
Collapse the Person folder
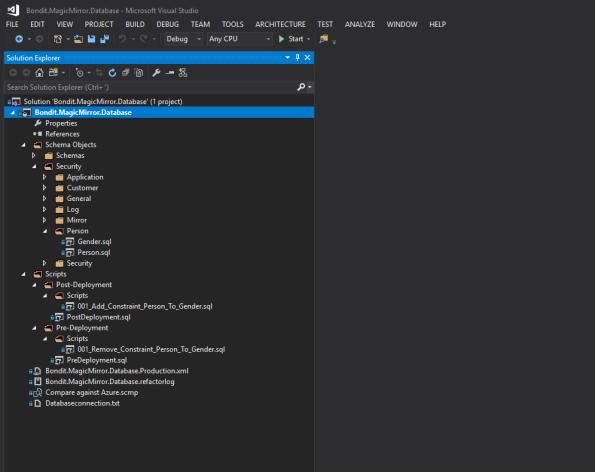45,231
